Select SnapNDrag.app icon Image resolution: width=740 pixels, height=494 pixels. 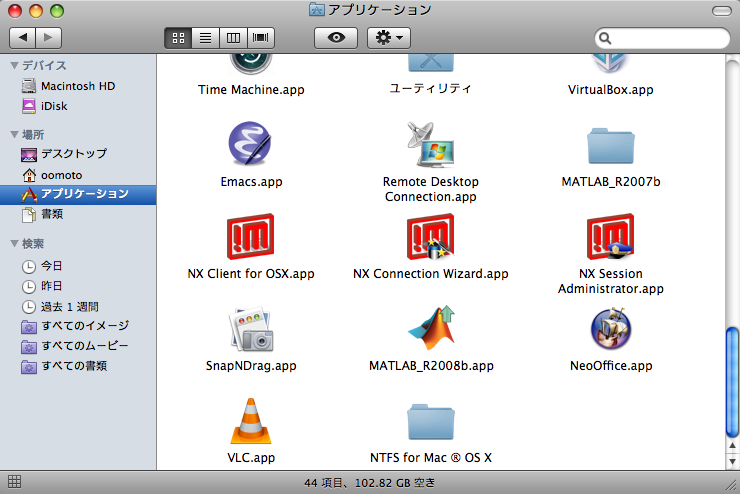coord(251,329)
